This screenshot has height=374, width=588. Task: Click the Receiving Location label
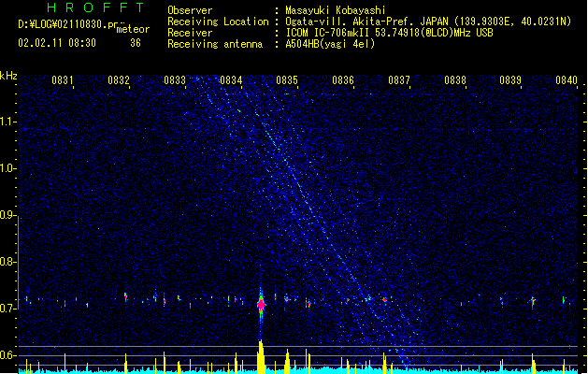click(x=218, y=22)
